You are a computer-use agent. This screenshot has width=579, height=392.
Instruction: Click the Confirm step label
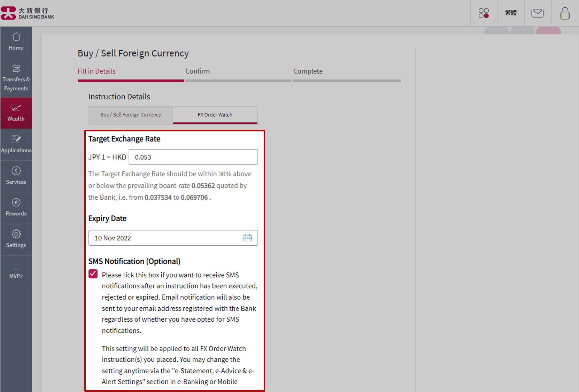pyautogui.click(x=198, y=71)
